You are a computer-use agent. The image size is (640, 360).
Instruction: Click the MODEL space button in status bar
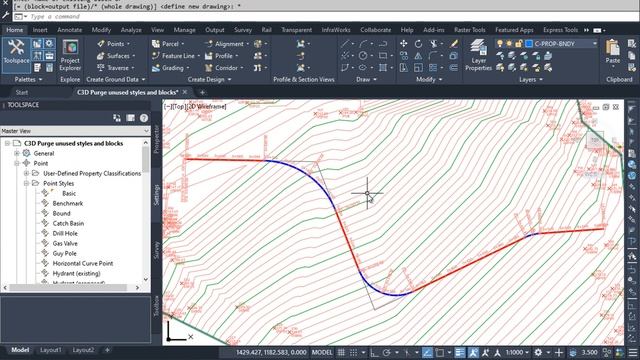click(x=322, y=352)
